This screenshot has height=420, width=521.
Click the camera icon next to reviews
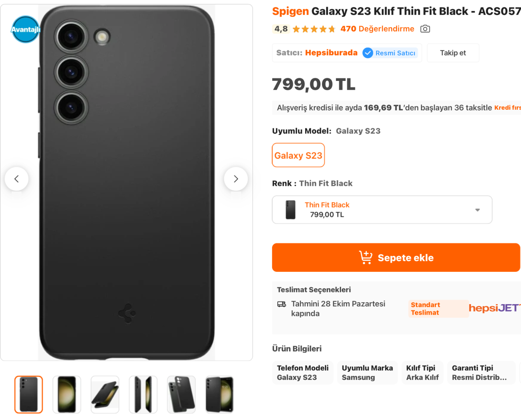coord(425,29)
